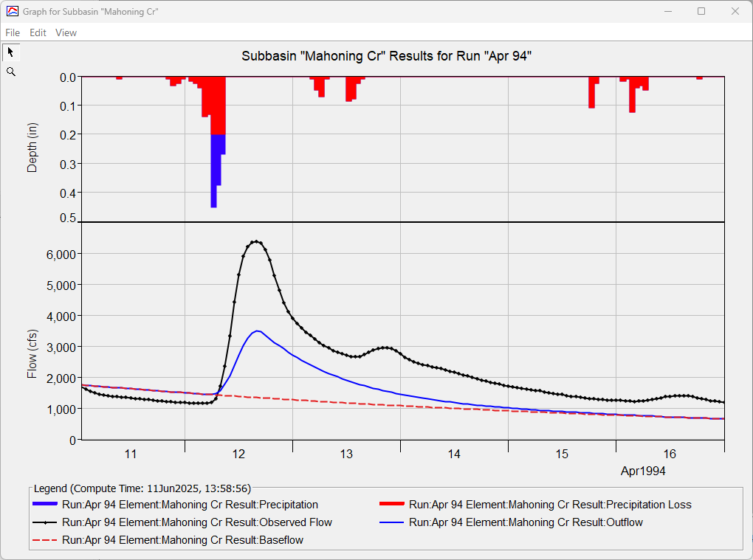Click the blue Precipitation legend line swatch
753x560 pixels.
[x=46, y=505]
